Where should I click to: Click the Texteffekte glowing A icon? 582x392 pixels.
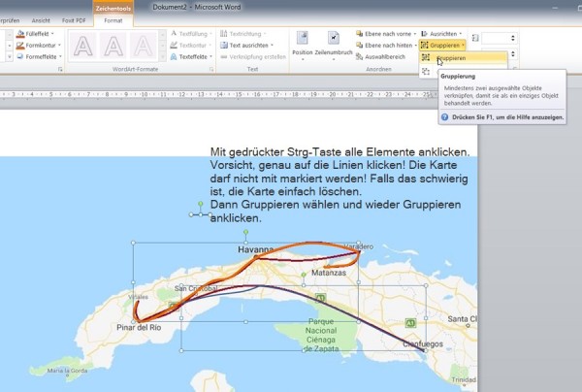(x=174, y=57)
